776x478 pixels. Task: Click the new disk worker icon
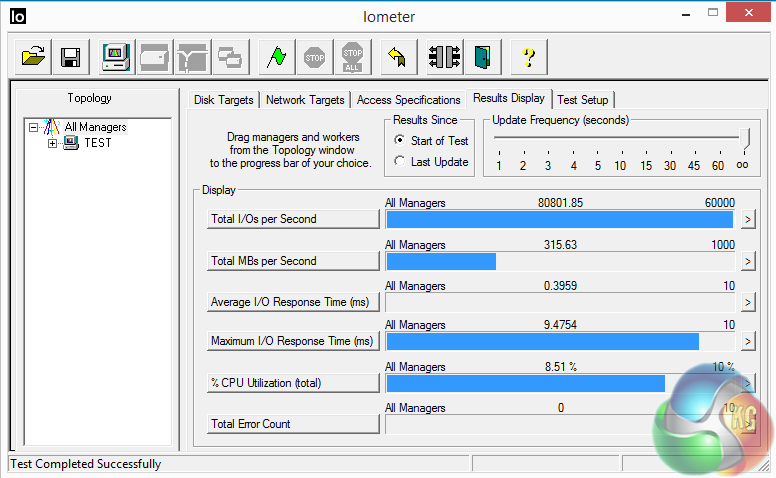[x=154, y=57]
